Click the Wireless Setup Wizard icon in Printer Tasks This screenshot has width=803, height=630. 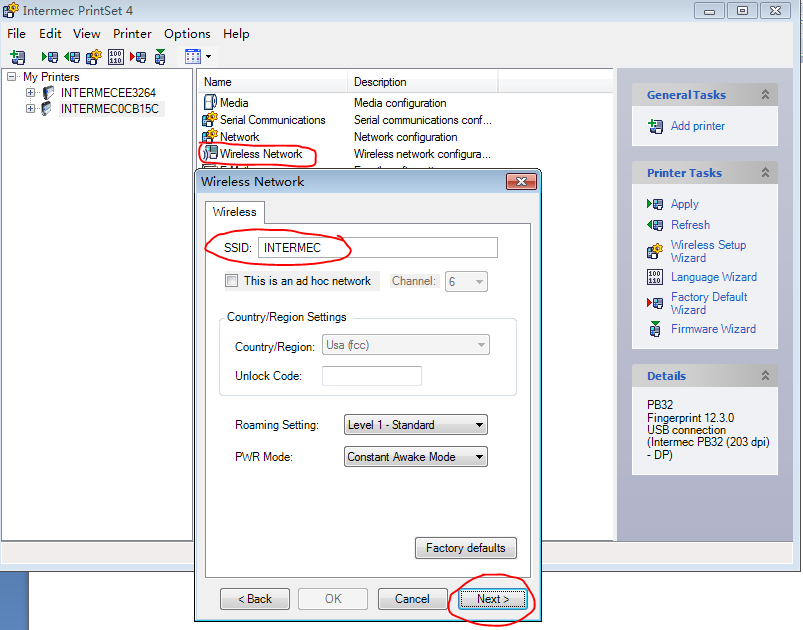[655, 251]
